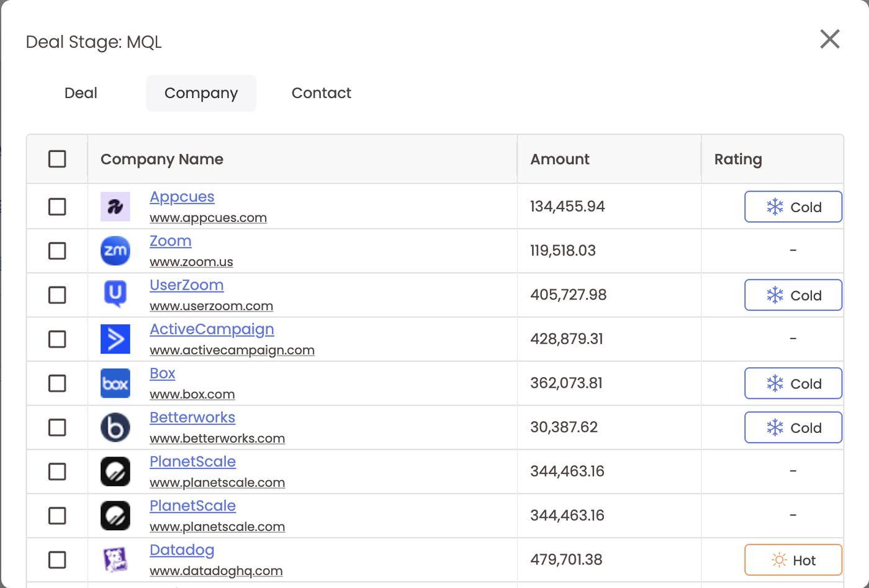Open the Contact tab
Image resolution: width=869 pixels, height=588 pixels.
coord(322,93)
